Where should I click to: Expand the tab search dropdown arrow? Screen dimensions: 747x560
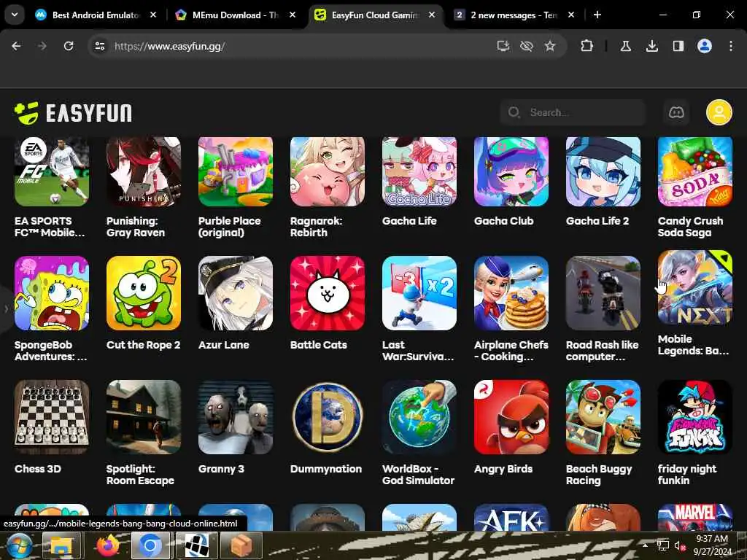[x=15, y=15]
